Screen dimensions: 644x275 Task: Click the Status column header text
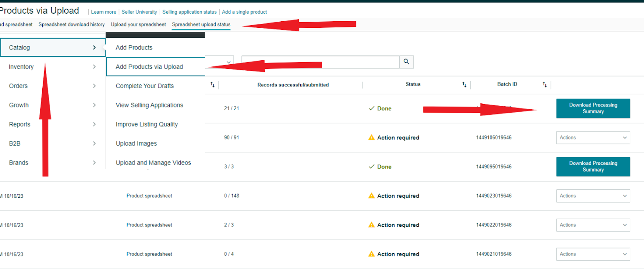pyautogui.click(x=413, y=84)
